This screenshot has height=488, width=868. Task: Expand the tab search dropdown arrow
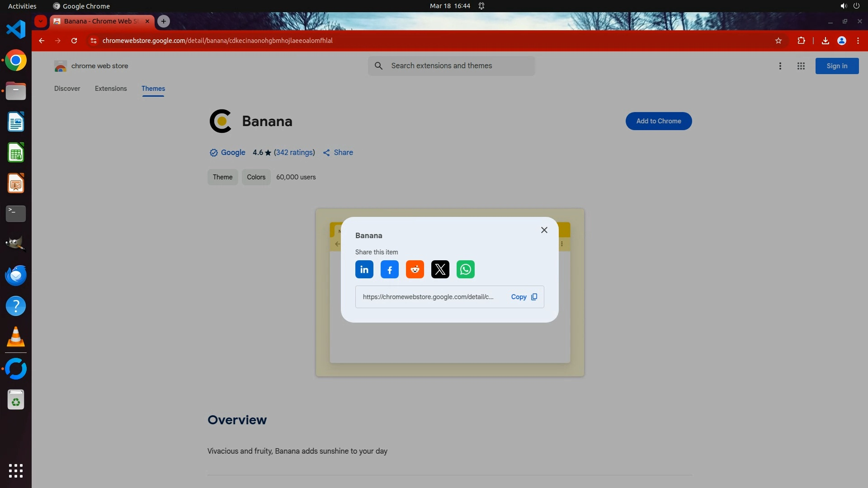(x=41, y=21)
